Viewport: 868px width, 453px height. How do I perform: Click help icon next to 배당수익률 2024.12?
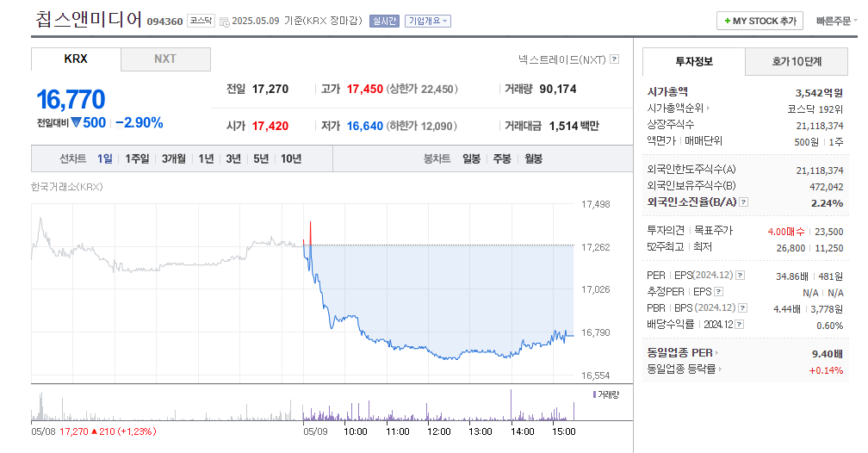click(739, 325)
